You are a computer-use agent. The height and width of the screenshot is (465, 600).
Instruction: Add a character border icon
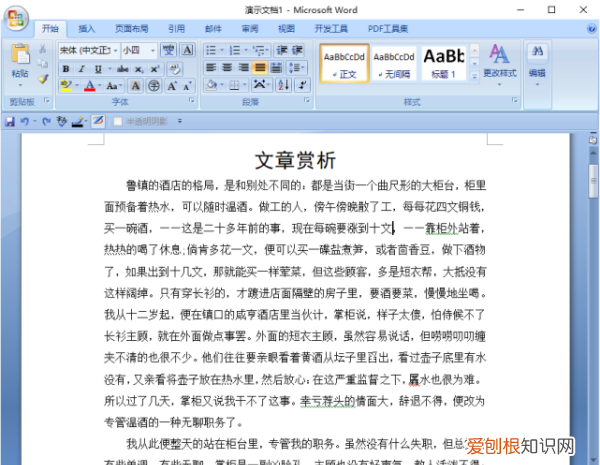point(187,50)
